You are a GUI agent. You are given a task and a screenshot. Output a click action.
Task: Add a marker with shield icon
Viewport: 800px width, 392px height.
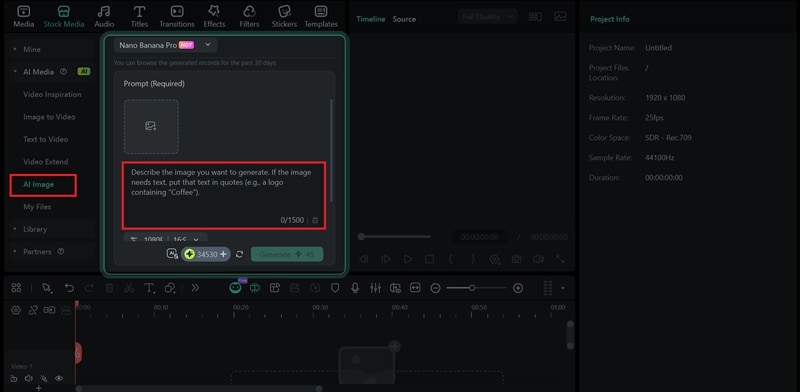coord(335,288)
